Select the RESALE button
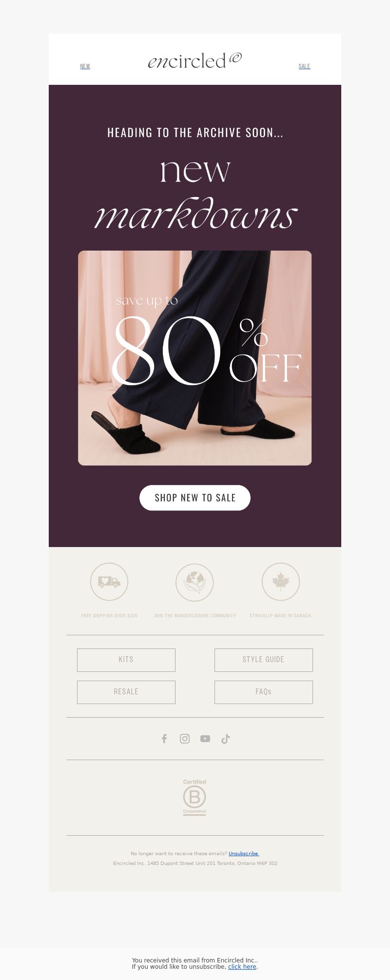390x980 pixels. coord(126,692)
